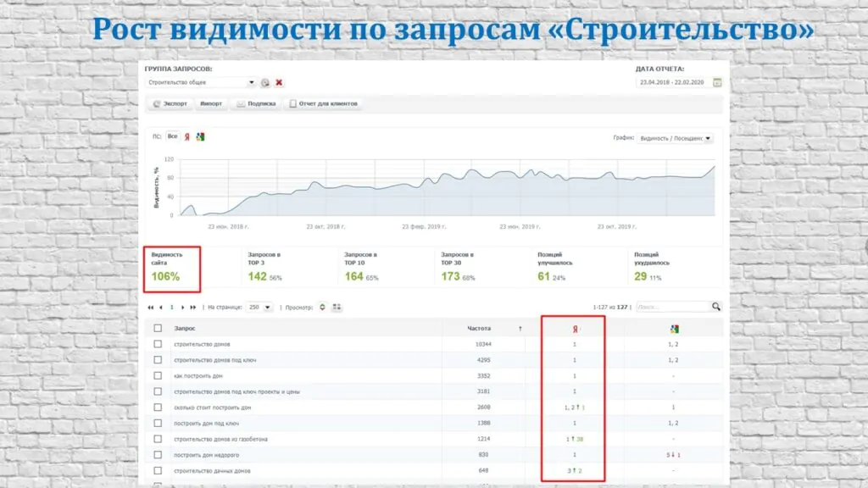Click the 'Позиций ухудшилось' value 29
868x488 pixels.
tap(641, 276)
